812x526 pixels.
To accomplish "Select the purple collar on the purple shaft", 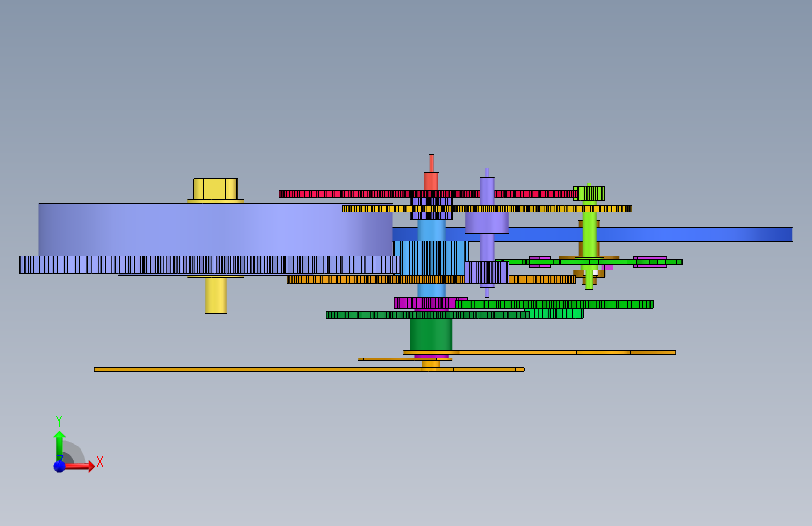I will click(x=487, y=223).
